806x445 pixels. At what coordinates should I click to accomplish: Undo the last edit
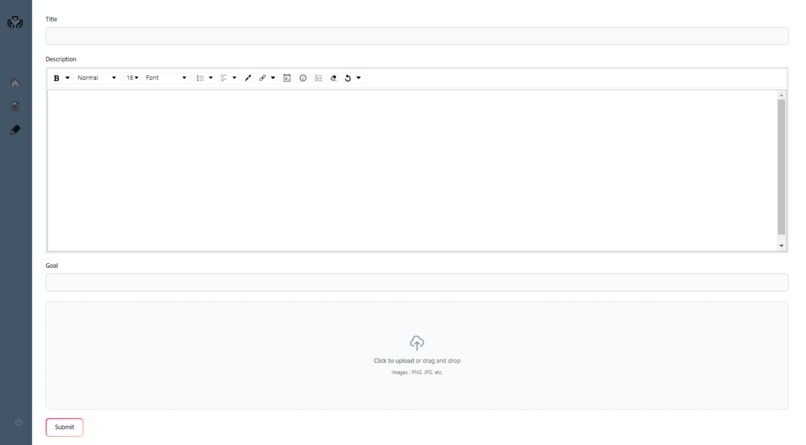[x=348, y=78]
